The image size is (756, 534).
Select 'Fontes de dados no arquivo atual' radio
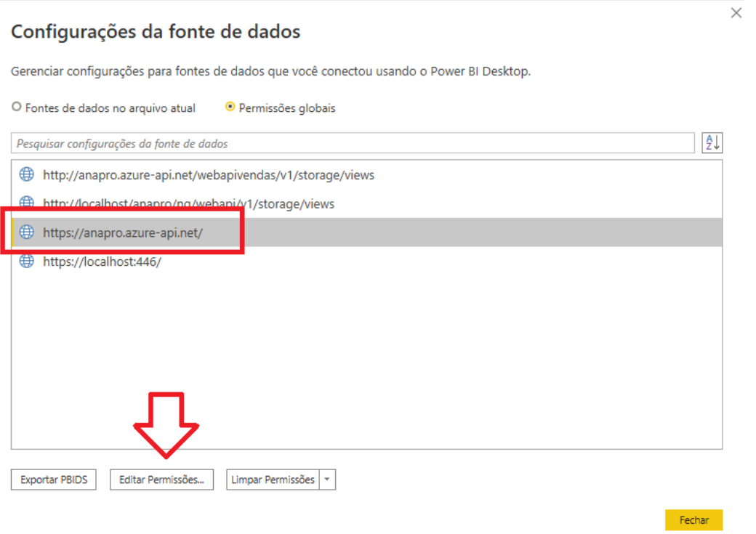pos(16,108)
